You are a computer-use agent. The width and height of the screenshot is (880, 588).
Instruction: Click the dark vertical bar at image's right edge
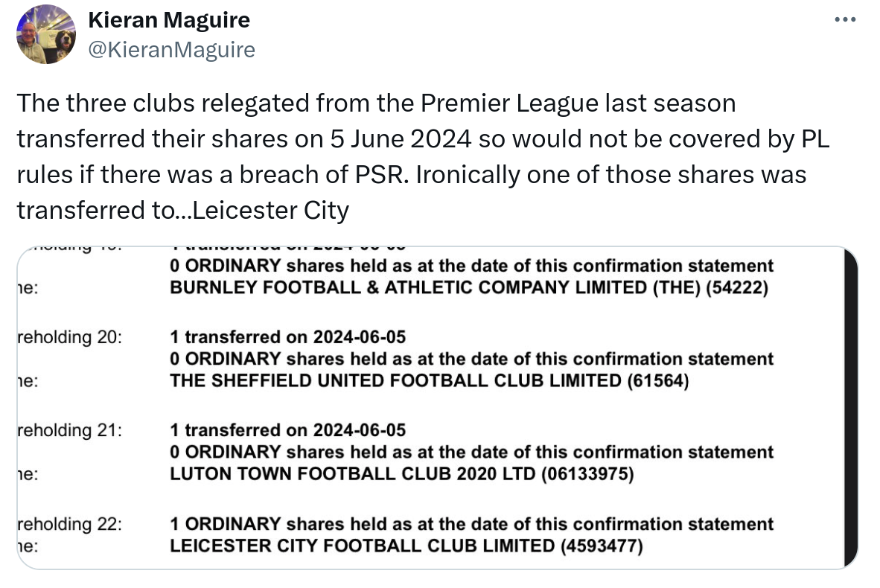(852, 408)
